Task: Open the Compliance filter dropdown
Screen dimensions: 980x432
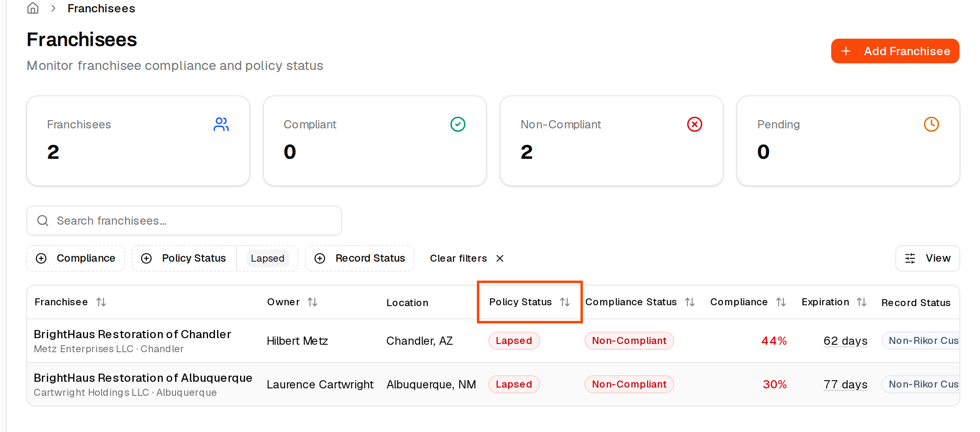Action: point(76,258)
